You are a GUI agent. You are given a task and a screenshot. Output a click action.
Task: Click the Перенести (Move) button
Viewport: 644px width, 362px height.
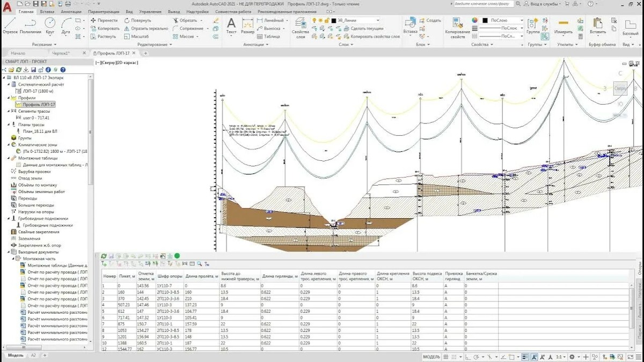[x=104, y=20]
